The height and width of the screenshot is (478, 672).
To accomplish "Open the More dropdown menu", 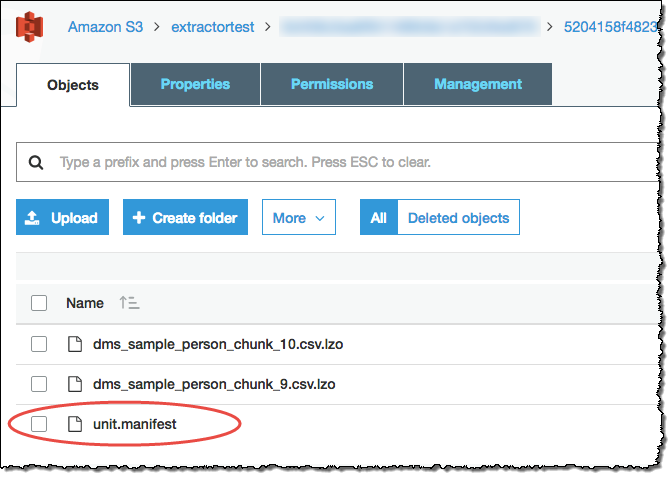I will pyautogui.click(x=298, y=217).
